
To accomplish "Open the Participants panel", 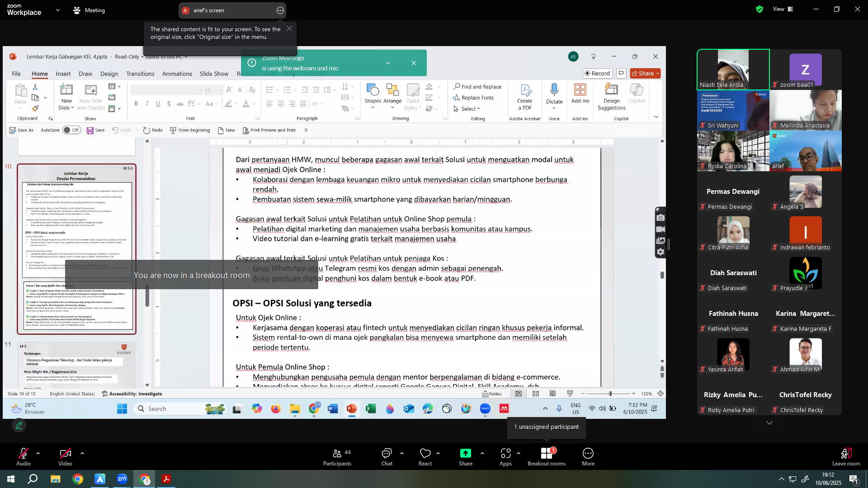I will click(337, 456).
